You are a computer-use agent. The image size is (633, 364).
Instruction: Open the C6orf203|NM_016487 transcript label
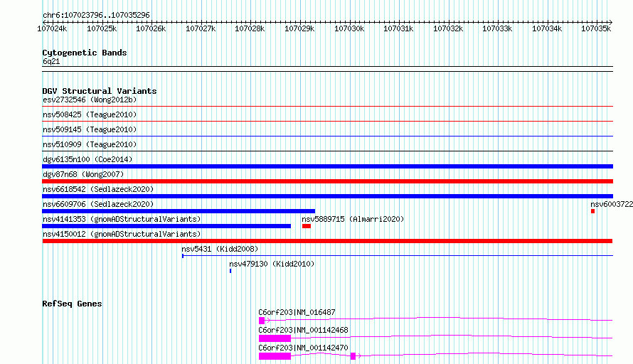click(x=297, y=312)
